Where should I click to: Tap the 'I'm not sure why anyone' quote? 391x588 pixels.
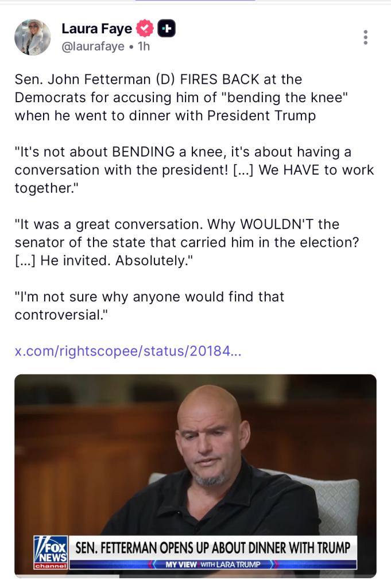[x=149, y=306]
